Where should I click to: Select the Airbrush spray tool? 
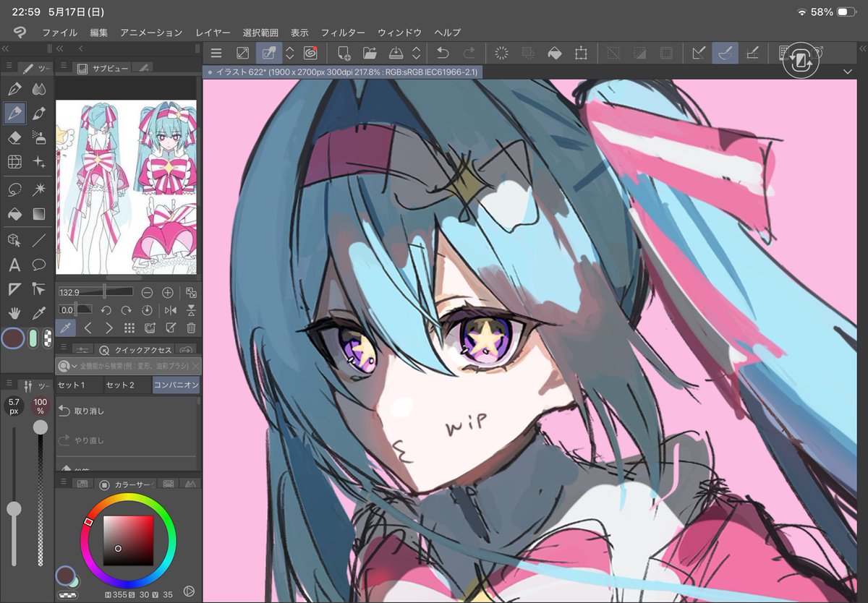(x=39, y=137)
